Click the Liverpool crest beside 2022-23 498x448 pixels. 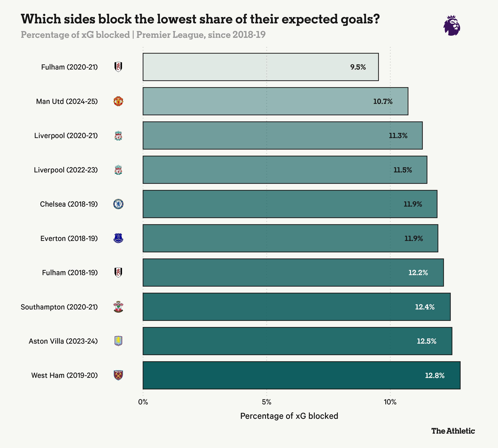pos(119,170)
